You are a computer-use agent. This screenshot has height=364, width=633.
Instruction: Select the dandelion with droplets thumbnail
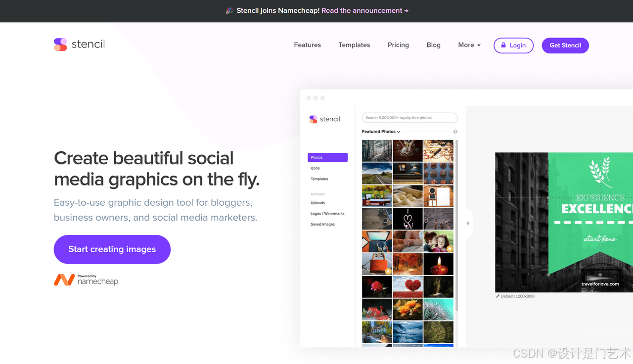pos(438,310)
